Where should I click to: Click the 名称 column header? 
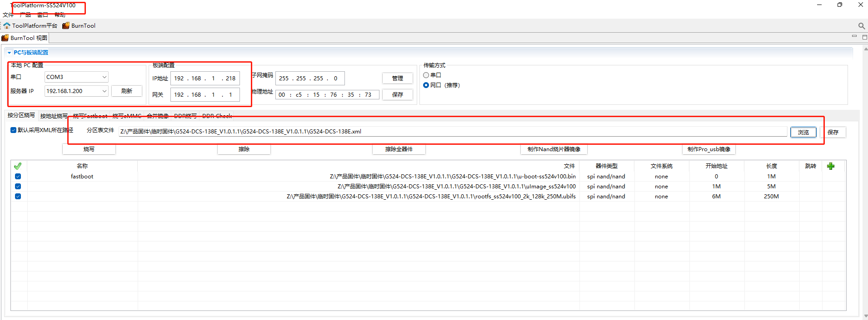click(x=82, y=166)
